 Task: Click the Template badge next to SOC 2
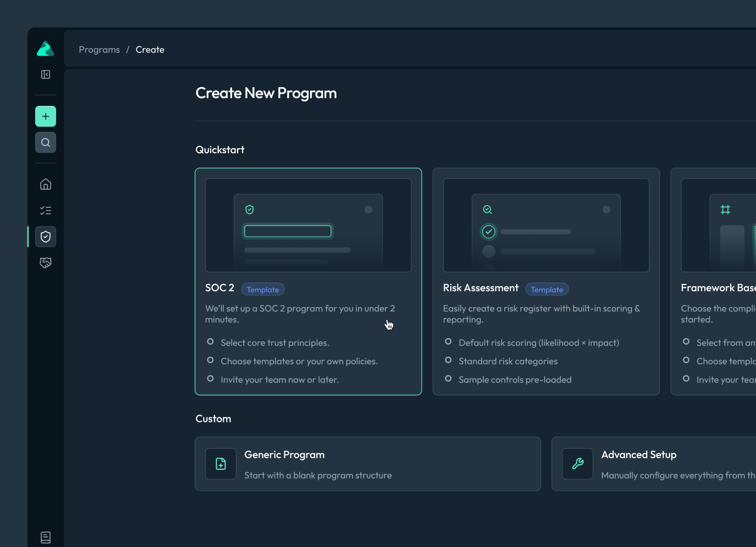[263, 289]
